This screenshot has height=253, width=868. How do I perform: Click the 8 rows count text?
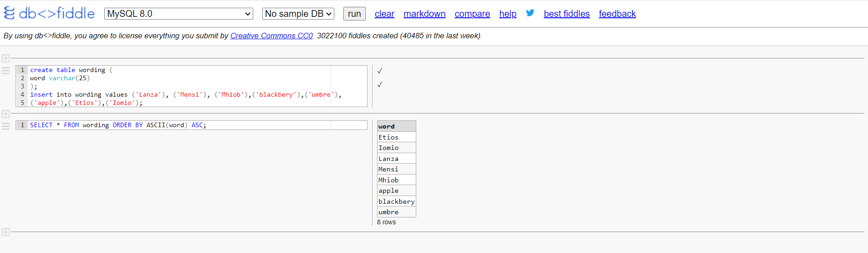coord(386,222)
